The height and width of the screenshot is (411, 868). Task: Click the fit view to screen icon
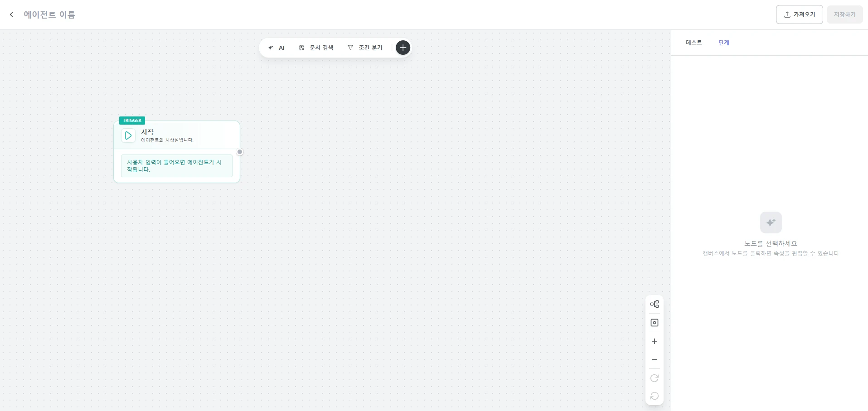coord(655,323)
